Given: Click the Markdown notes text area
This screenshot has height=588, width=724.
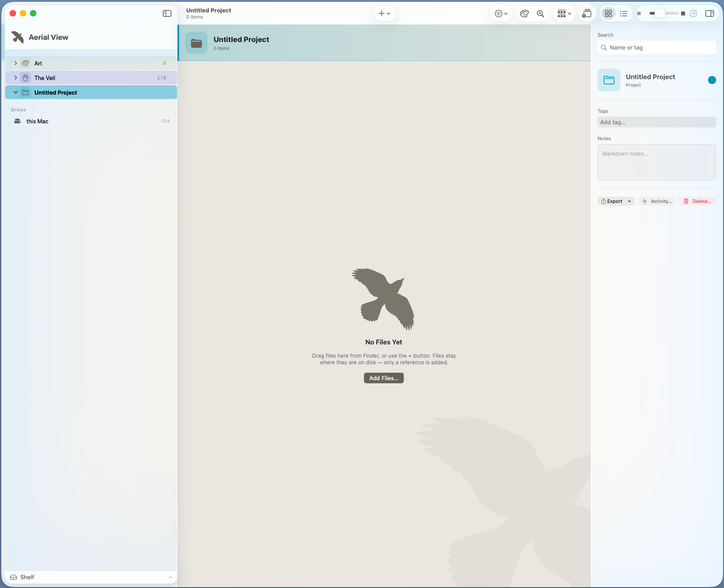Looking at the screenshot, I should coord(656,162).
